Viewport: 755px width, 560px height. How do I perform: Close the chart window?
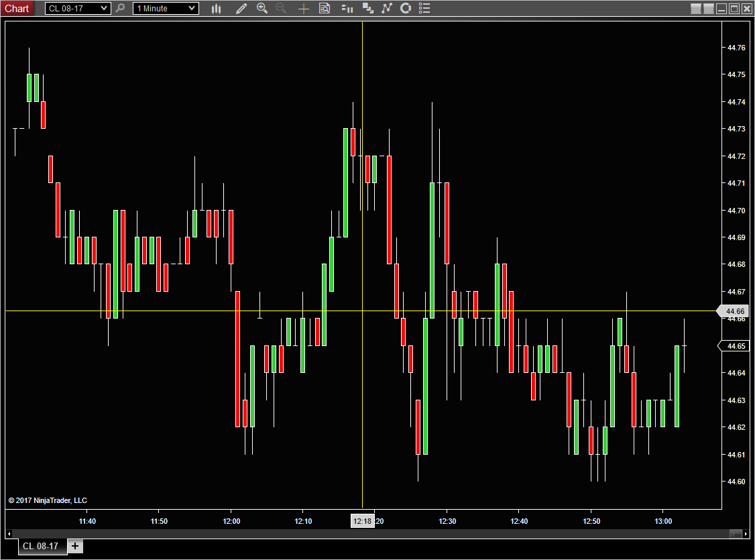pos(746,9)
